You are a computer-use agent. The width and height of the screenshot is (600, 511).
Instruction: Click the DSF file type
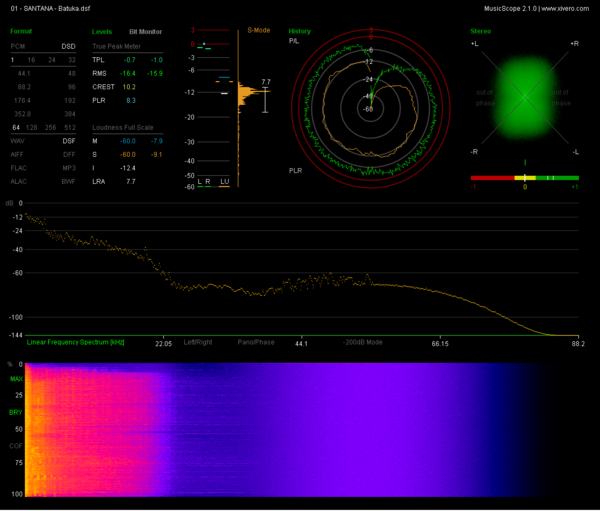(69, 141)
